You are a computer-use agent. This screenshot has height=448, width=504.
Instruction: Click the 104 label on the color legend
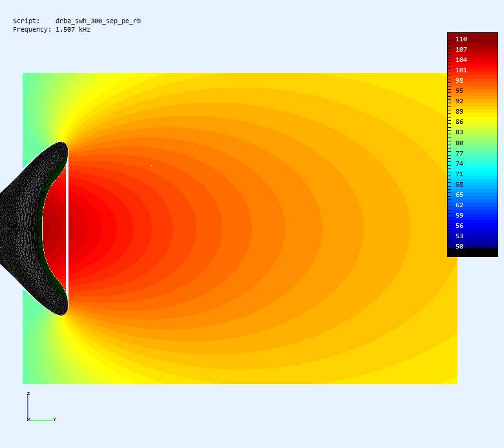[461, 60]
